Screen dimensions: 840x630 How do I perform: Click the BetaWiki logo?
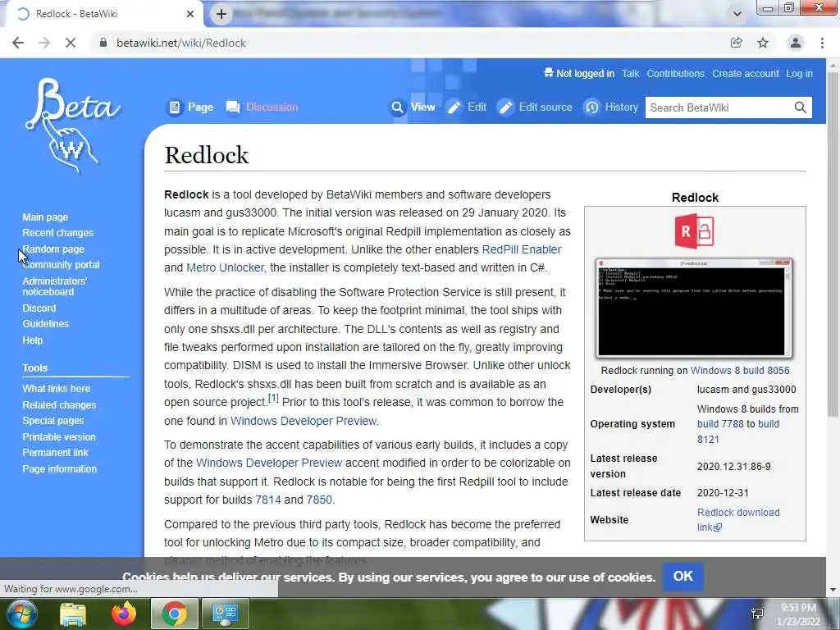(x=72, y=126)
